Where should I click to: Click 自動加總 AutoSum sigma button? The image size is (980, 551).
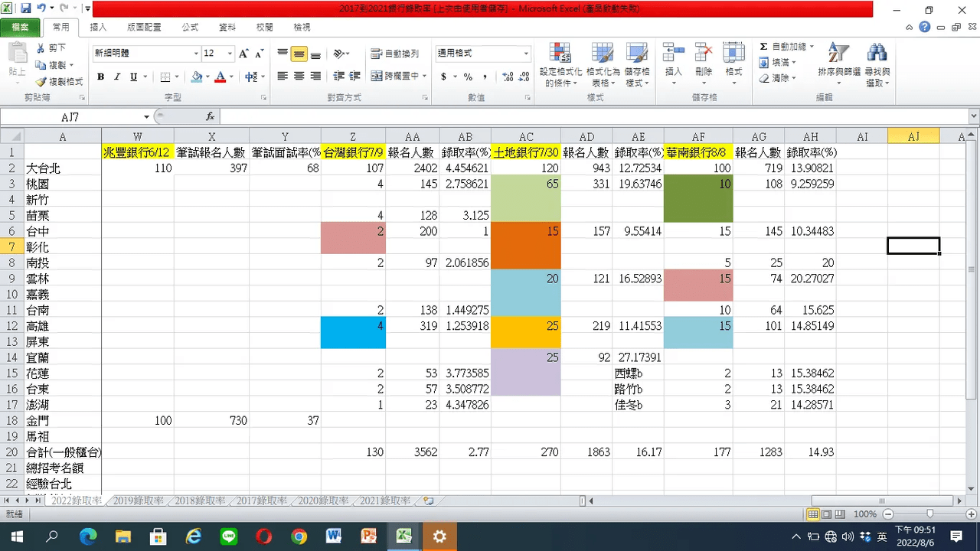click(786, 47)
